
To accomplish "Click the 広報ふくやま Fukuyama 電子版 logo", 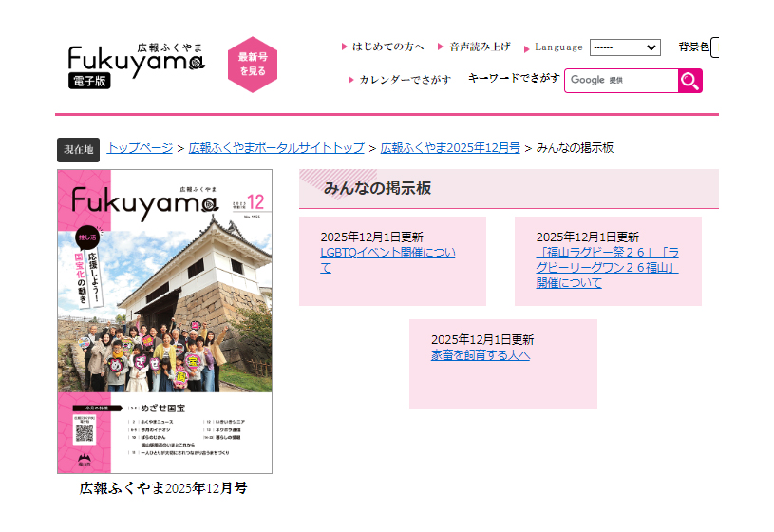I will pyautogui.click(x=136, y=65).
